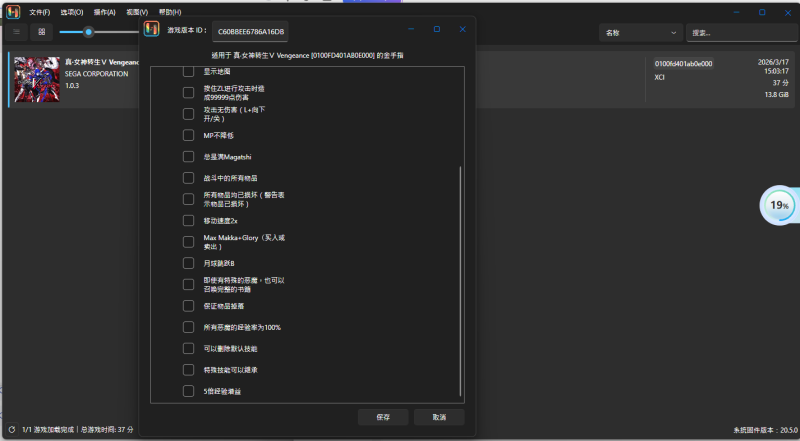Viewport: 800px width, 441px height.
Task: Open the floating 19% performance widget
Action: click(x=780, y=205)
